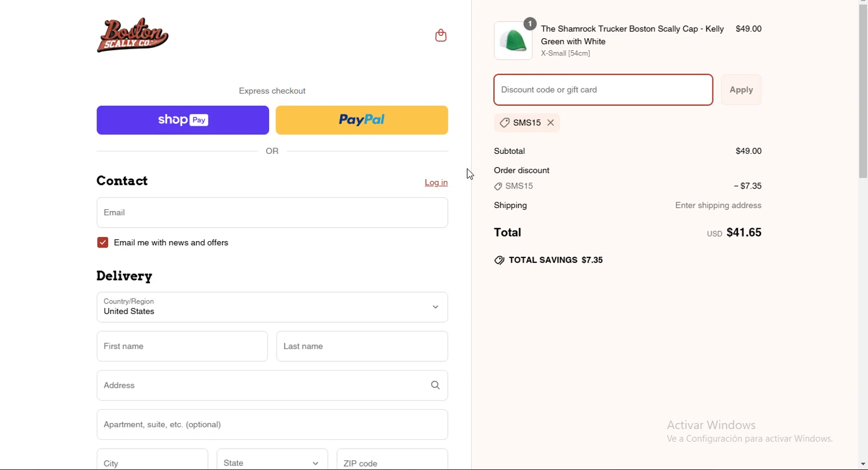The width and height of the screenshot is (868, 470).
Task: Click the First name field
Action: (182, 346)
